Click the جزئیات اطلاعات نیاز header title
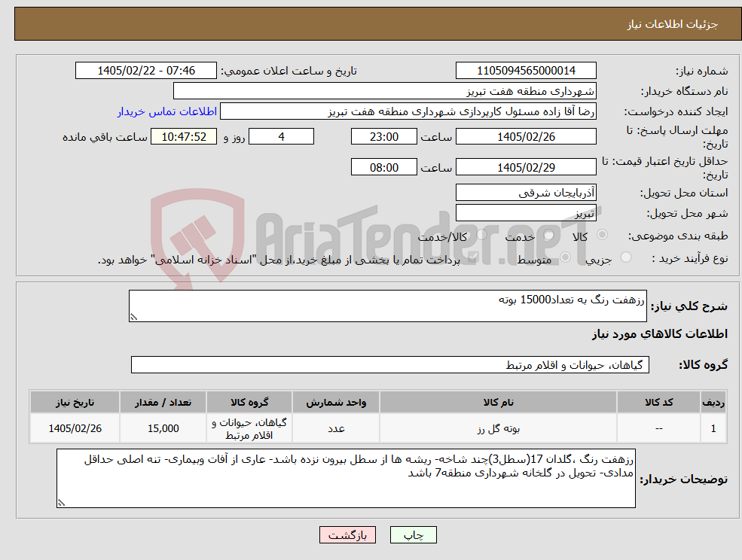 (672, 24)
